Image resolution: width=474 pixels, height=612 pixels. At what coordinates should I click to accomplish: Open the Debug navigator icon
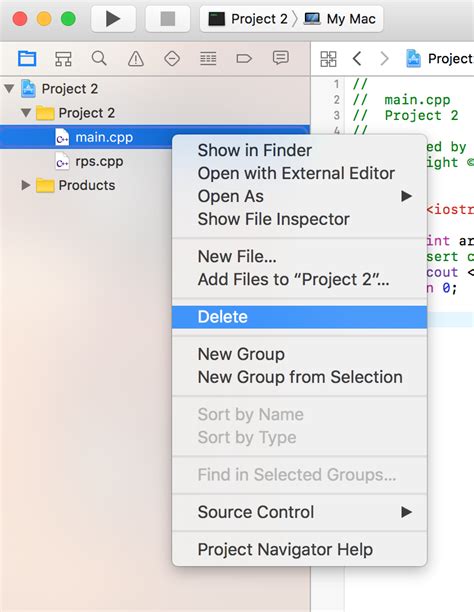point(208,59)
